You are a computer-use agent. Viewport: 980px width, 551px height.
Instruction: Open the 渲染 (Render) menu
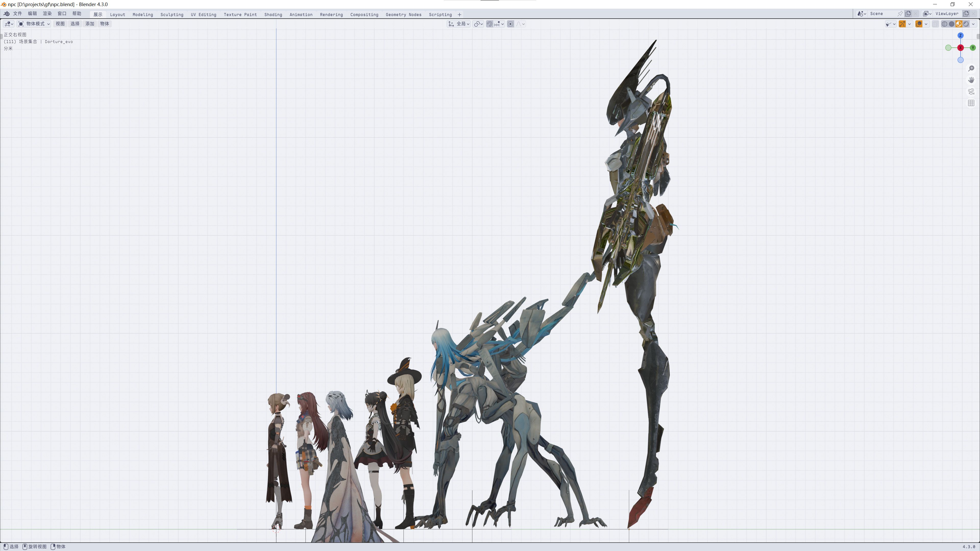coord(47,14)
